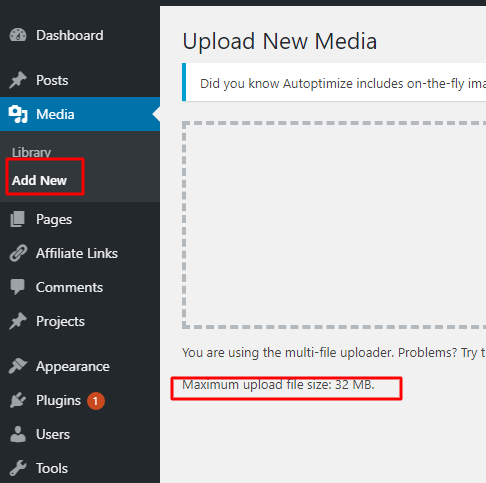
Task: Click the stacked pages icon beside Pages
Action: pyautogui.click(x=18, y=219)
